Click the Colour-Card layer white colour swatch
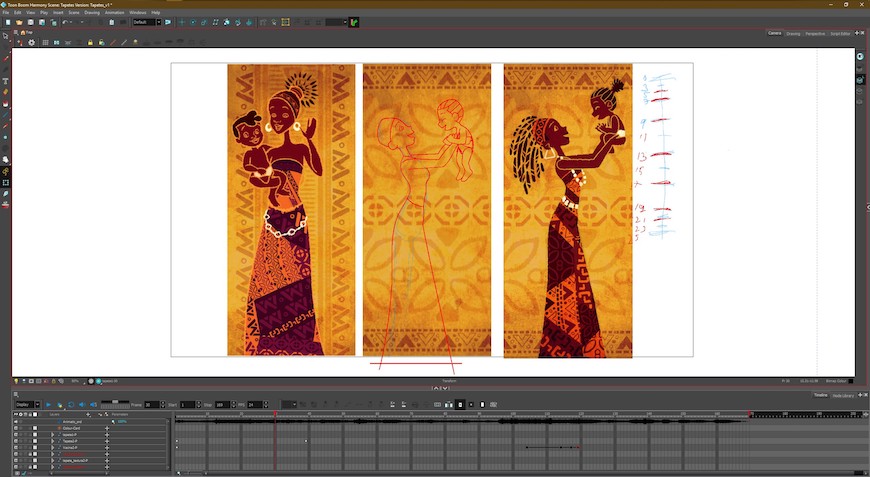870x477 pixels. click(x=35, y=428)
